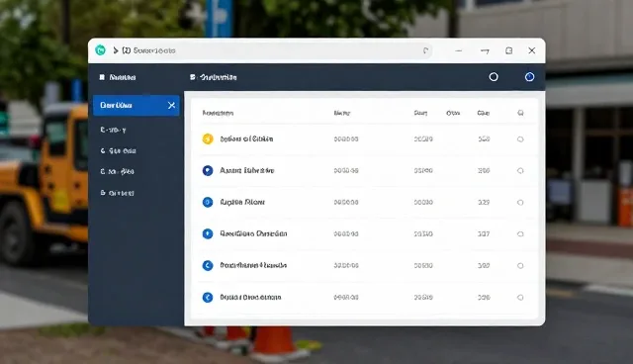Click the blue filled circle icon in the dark header

[x=529, y=77]
